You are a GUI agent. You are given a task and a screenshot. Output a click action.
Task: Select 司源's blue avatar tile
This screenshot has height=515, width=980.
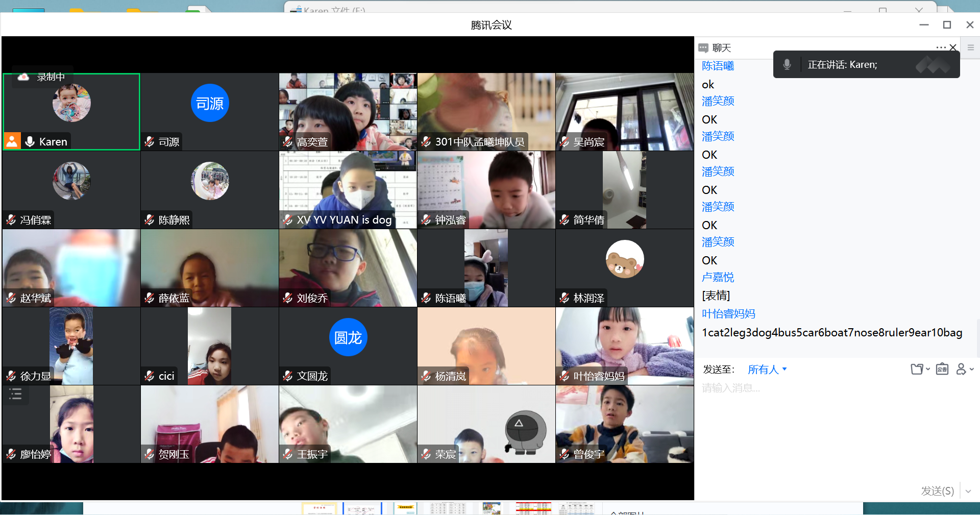pos(210,103)
